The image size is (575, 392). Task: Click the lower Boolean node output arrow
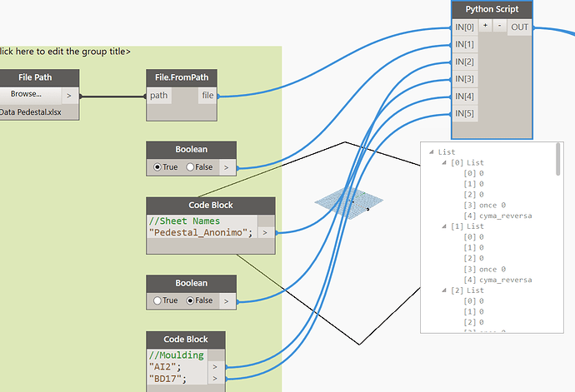click(227, 301)
